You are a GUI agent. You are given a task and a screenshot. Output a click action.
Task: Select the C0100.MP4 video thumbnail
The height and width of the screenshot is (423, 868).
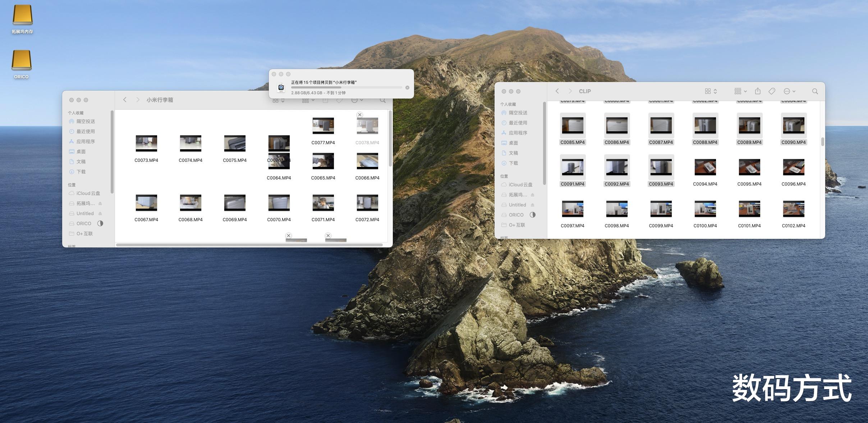point(705,209)
